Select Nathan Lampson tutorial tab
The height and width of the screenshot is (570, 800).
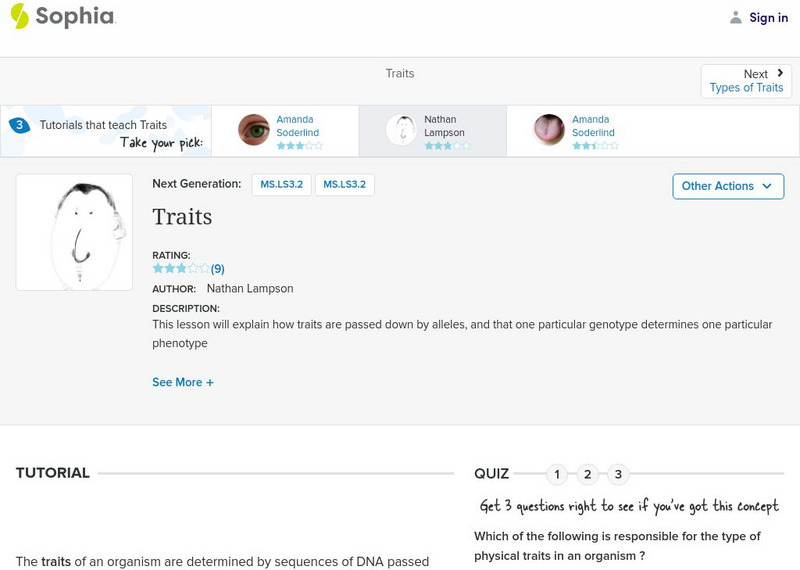click(x=433, y=131)
